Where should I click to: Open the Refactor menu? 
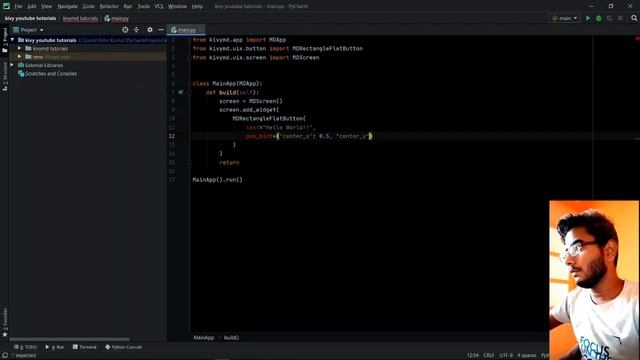[109, 6]
